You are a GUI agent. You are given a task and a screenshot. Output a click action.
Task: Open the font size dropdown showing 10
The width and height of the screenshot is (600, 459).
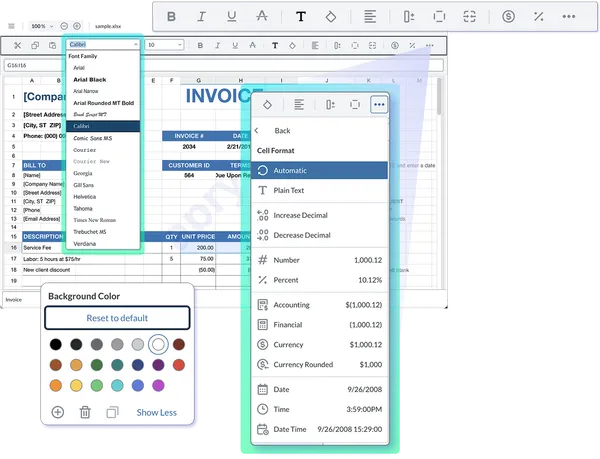[163, 45]
